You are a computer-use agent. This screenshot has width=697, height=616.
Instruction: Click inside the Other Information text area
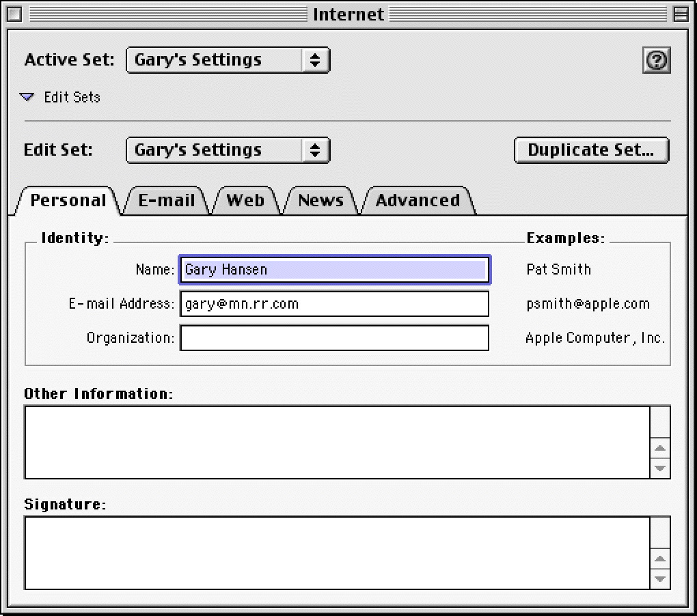(338, 443)
